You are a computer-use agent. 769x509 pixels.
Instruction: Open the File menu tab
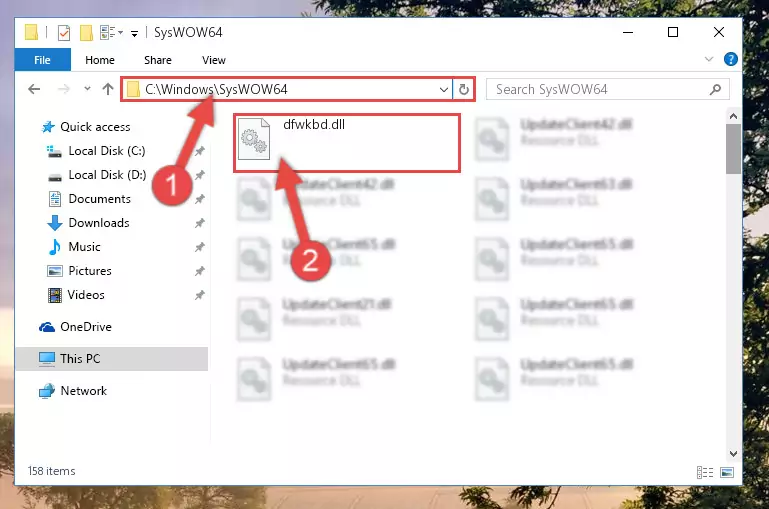[43, 60]
